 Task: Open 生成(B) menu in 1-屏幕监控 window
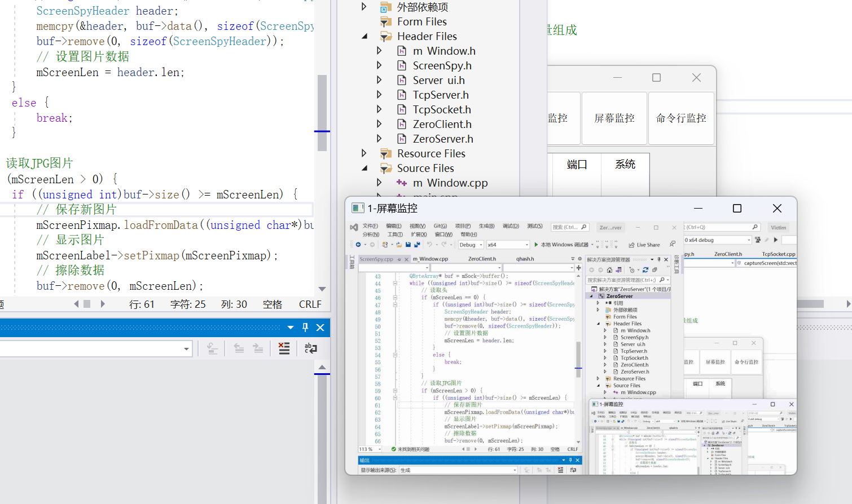[x=486, y=226]
